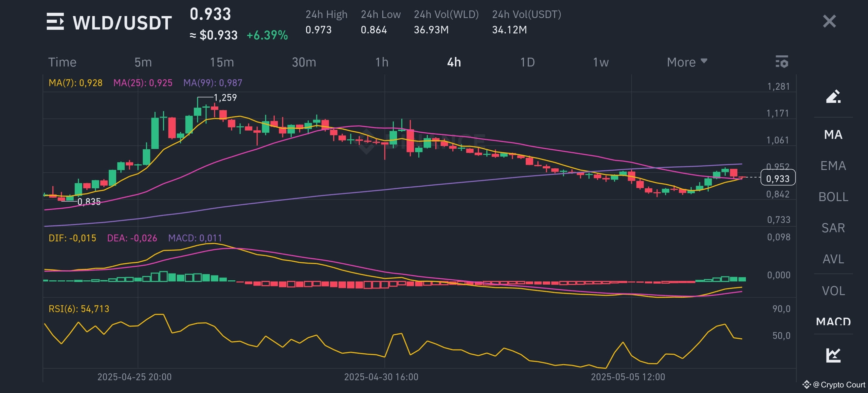Click the MA(25): 0,925 legend
Screen dimensions: 868x393
[143, 83]
